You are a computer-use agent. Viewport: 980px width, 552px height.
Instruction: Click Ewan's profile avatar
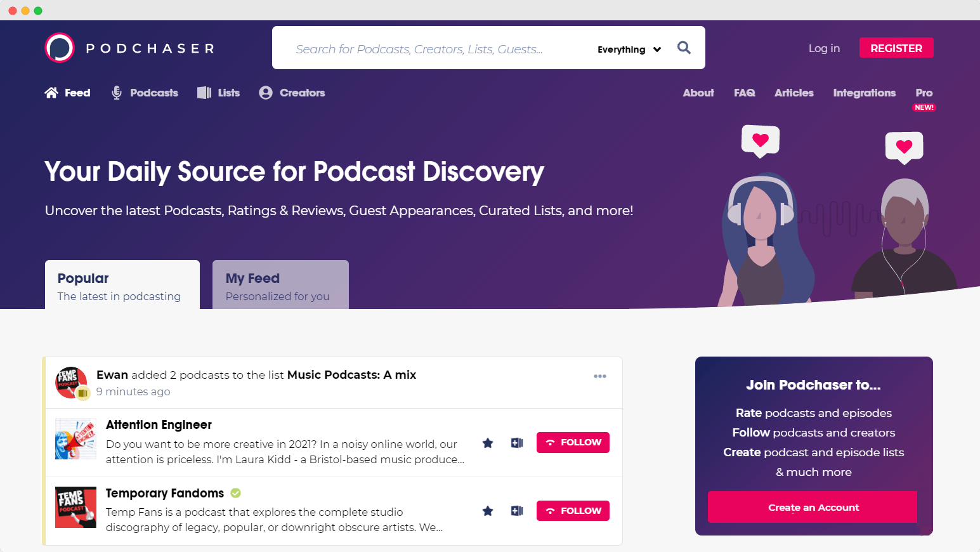(x=71, y=383)
